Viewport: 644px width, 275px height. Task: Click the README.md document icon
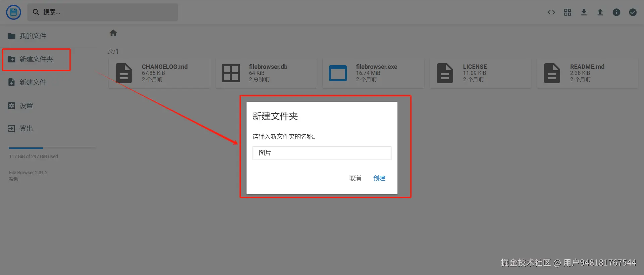[552, 73]
